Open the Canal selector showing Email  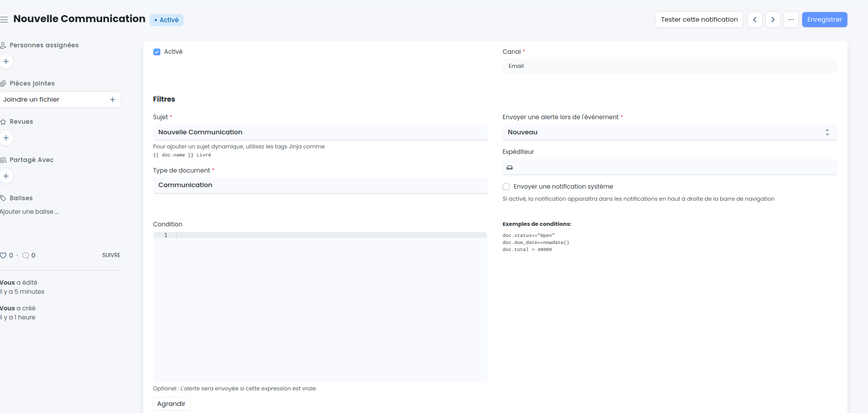point(669,66)
